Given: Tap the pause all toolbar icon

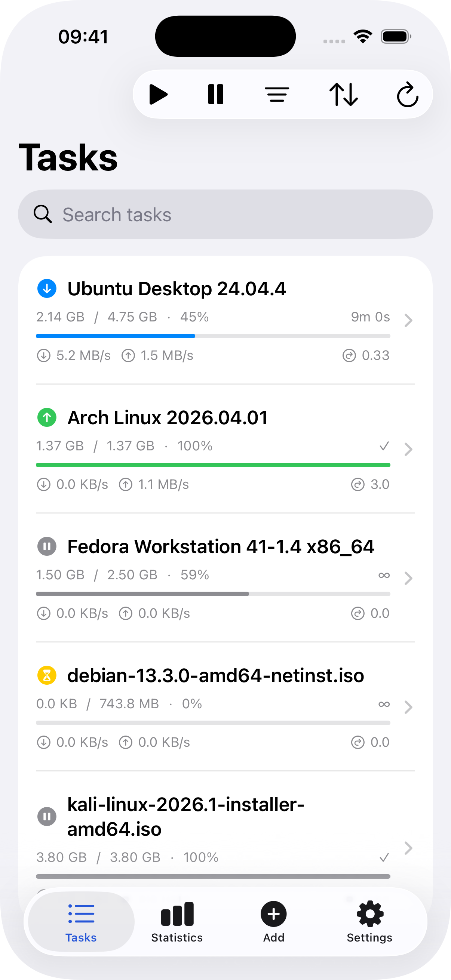Looking at the screenshot, I should 215,94.
